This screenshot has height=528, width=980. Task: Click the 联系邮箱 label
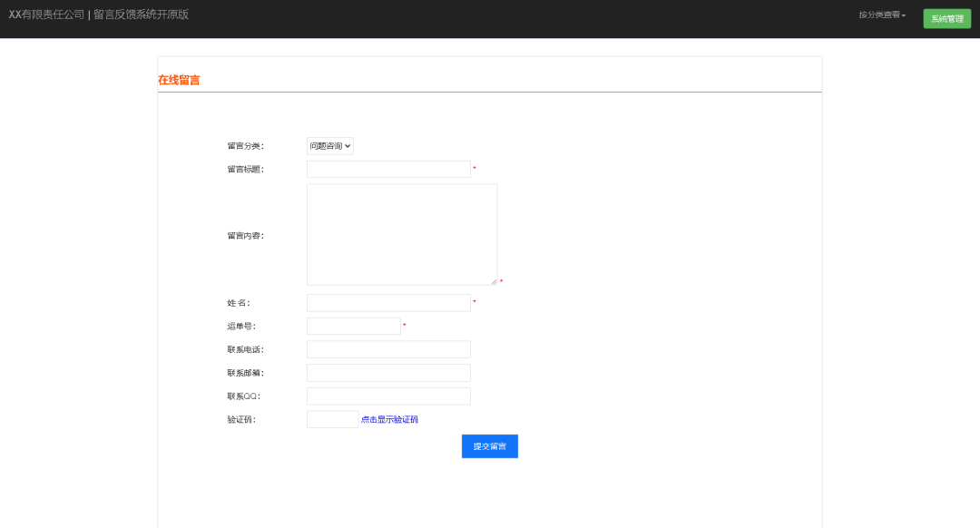(x=245, y=373)
